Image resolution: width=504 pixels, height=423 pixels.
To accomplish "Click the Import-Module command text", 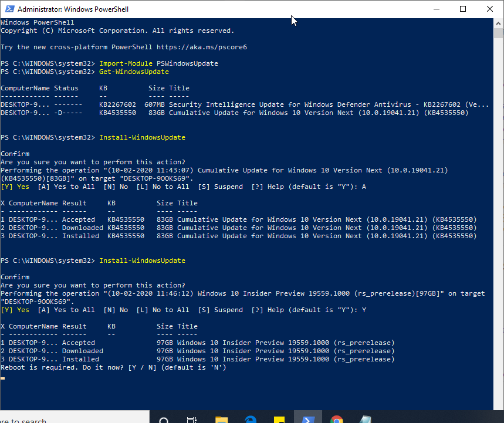I will (x=126, y=63).
